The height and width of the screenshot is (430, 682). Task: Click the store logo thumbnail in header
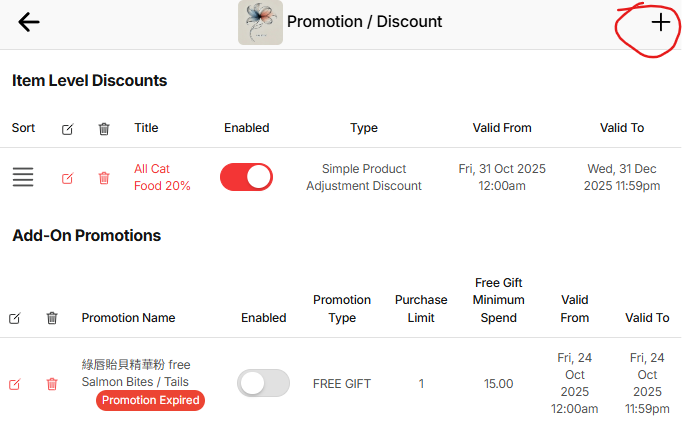point(260,22)
